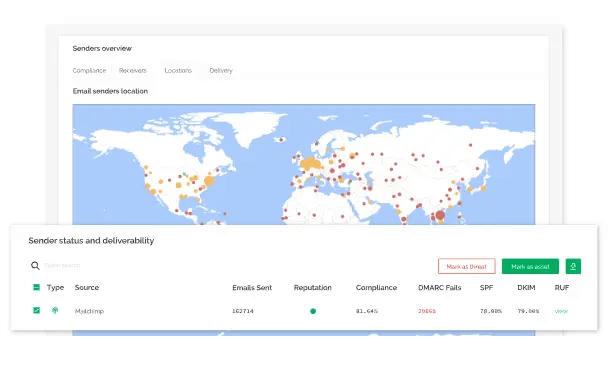Click the Mark as threat button

[x=467, y=266]
